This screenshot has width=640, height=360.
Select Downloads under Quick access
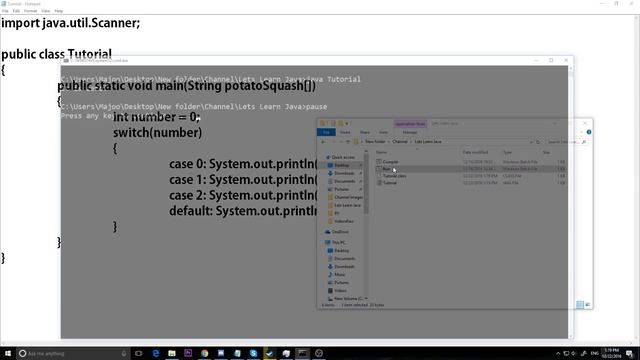pos(344,173)
